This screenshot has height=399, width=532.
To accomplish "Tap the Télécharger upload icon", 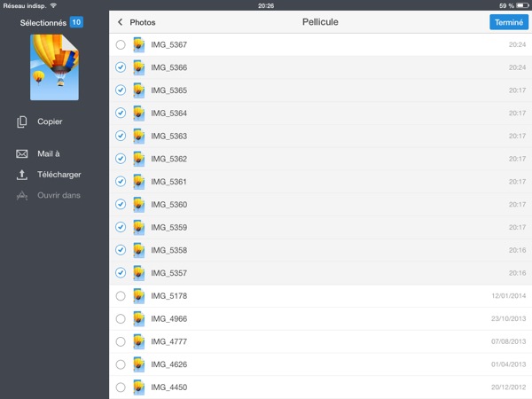I will coord(23,175).
